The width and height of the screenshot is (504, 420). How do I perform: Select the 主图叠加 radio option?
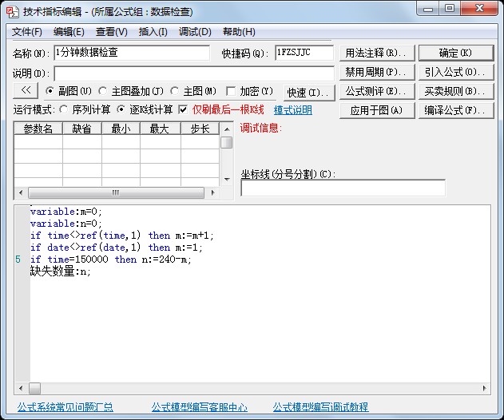click(x=103, y=91)
